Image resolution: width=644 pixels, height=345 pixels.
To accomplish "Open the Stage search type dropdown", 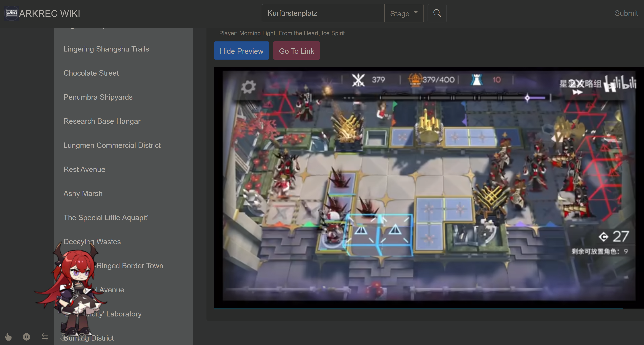I will pos(403,13).
